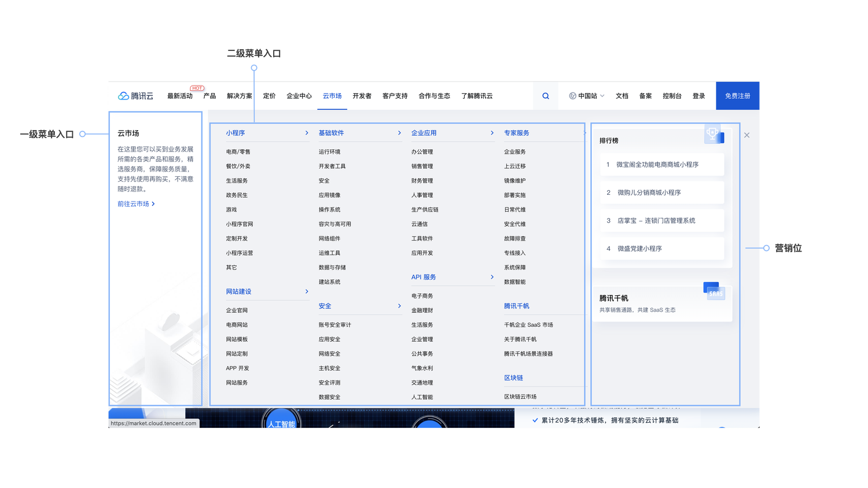868x488 pixels.
Task: Open 电子商务 under API 服务
Action: [x=422, y=296]
